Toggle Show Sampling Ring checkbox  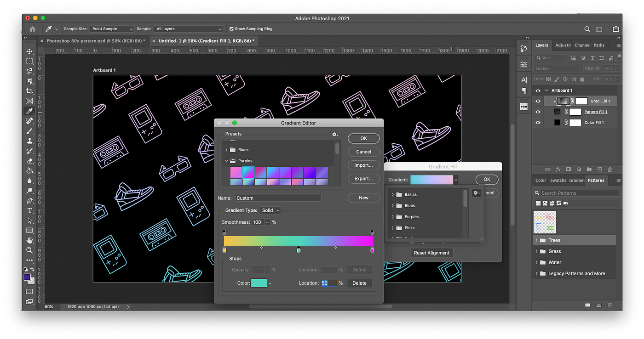231,29
